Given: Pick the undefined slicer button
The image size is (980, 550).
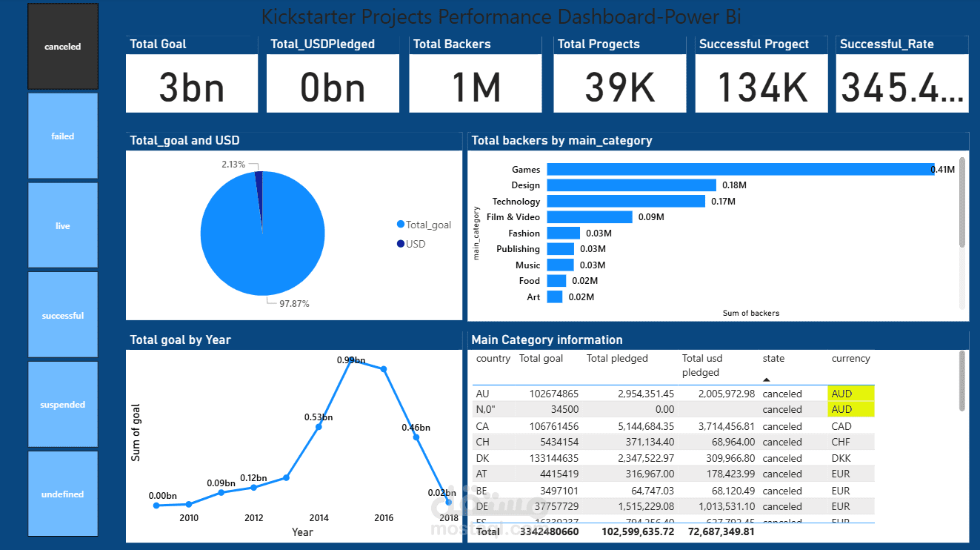Looking at the screenshot, I should (63, 494).
